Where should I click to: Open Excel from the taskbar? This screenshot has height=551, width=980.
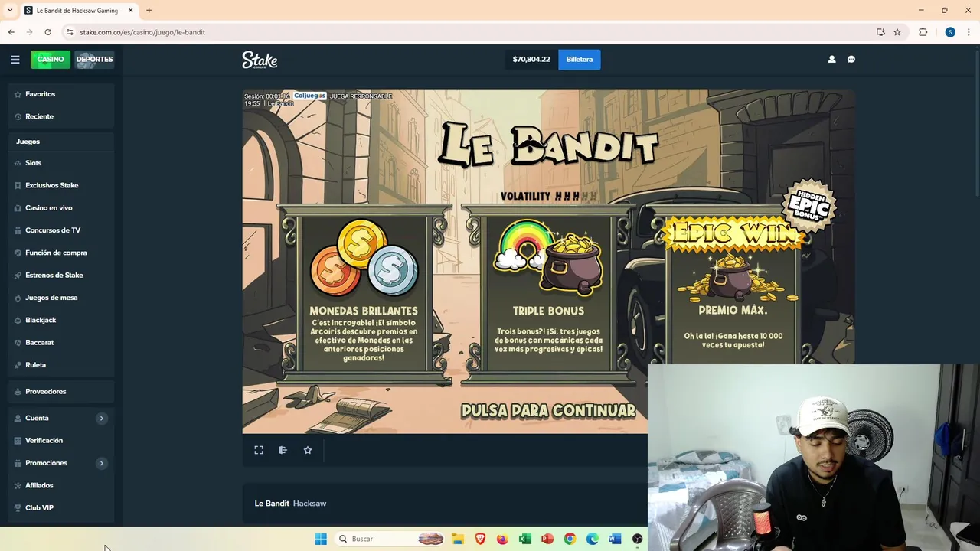(x=524, y=539)
